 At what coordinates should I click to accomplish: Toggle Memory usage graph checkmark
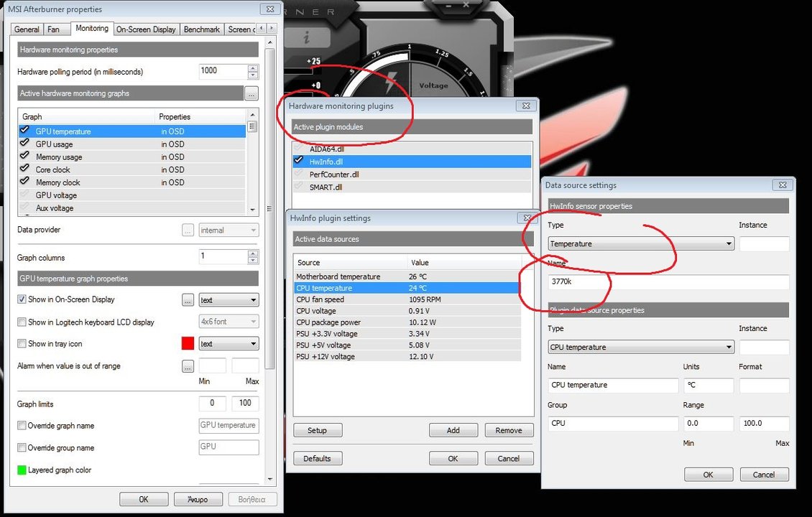24,157
